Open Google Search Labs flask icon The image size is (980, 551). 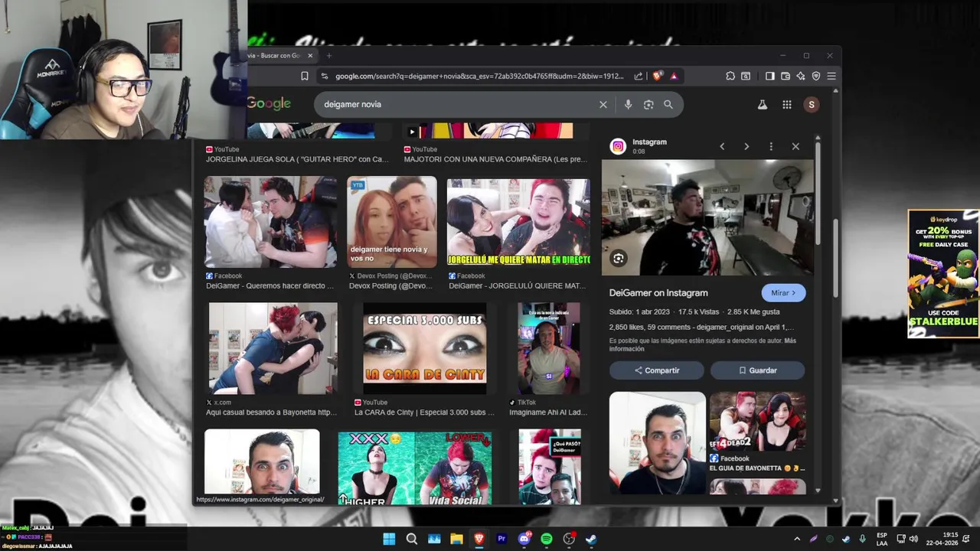tap(763, 104)
